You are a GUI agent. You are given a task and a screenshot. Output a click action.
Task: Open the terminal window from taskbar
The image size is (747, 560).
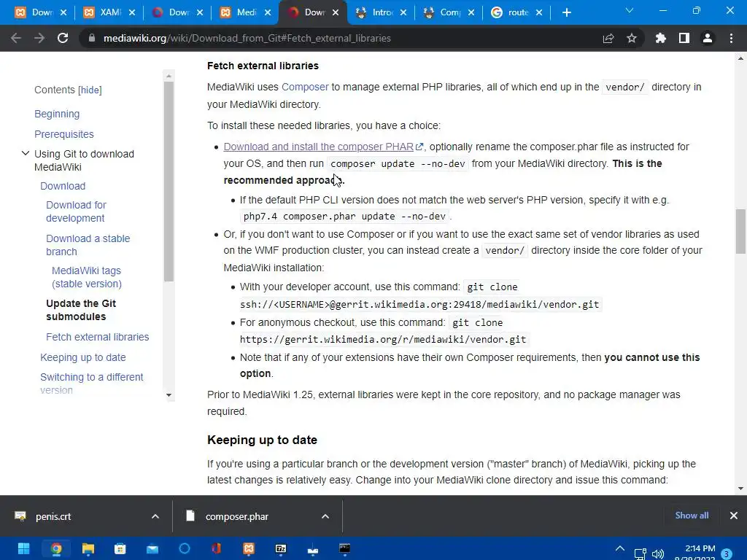(x=344, y=549)
